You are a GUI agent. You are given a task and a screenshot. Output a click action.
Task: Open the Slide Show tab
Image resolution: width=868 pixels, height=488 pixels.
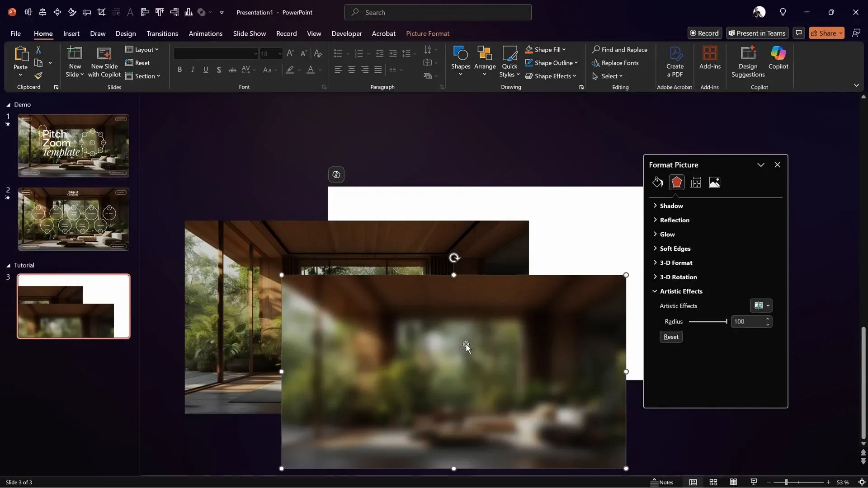(x=250, y=33)
